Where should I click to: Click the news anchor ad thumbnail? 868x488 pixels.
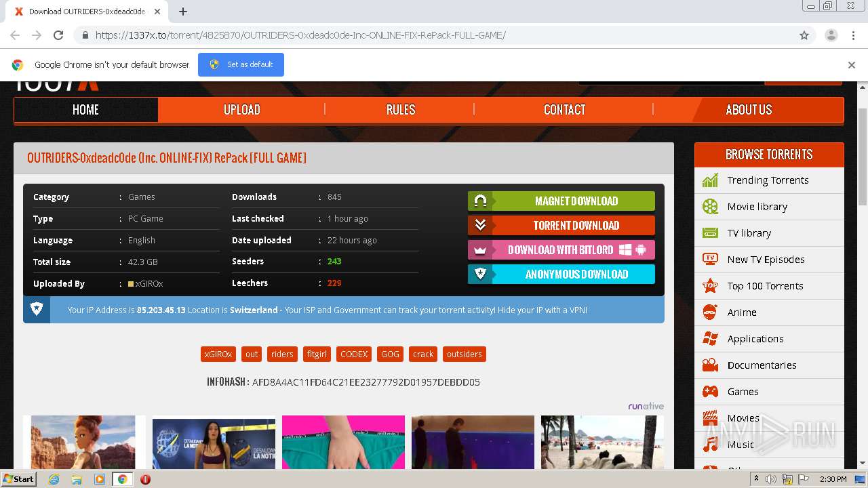click(214, 443)
